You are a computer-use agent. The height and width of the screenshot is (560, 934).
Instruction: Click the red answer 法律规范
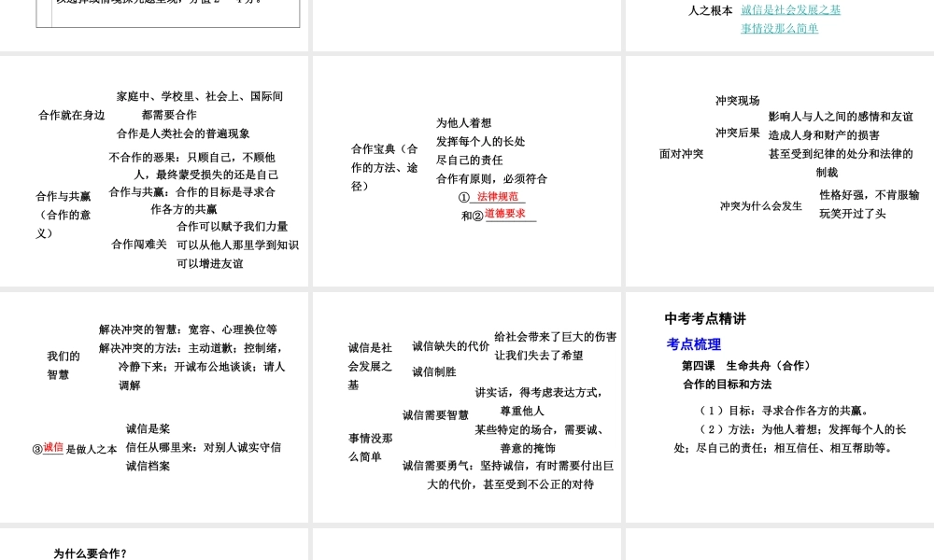pyautogui.click(x=498, y=196)
